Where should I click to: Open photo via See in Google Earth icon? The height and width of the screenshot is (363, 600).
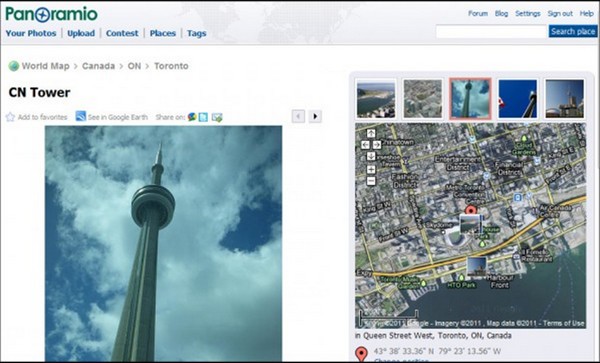click(x=81, y=116)
